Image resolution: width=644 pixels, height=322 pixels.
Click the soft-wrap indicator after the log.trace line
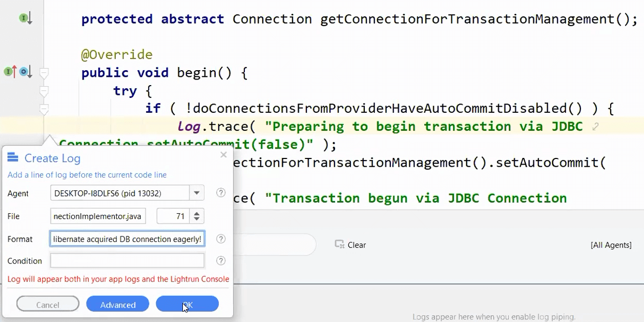point(595,127)
